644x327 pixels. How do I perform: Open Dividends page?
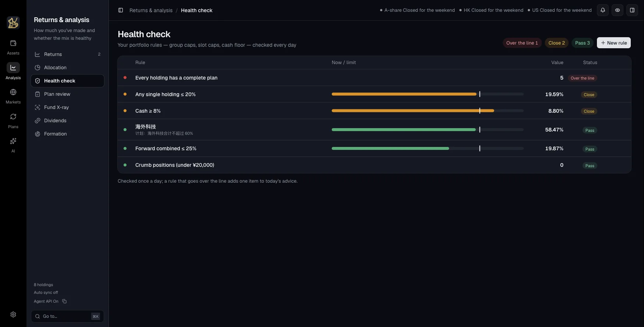tap(68, 121)
